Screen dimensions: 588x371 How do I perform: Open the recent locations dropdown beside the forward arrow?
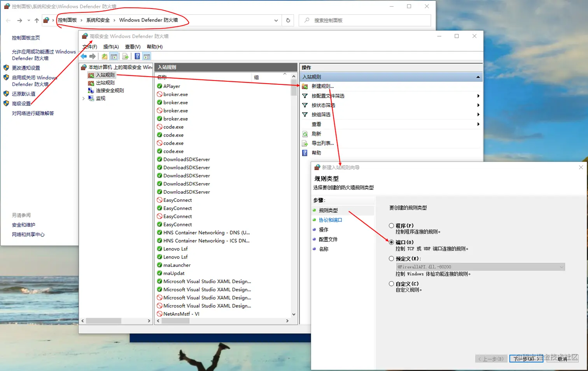click(x=29, y=20)
